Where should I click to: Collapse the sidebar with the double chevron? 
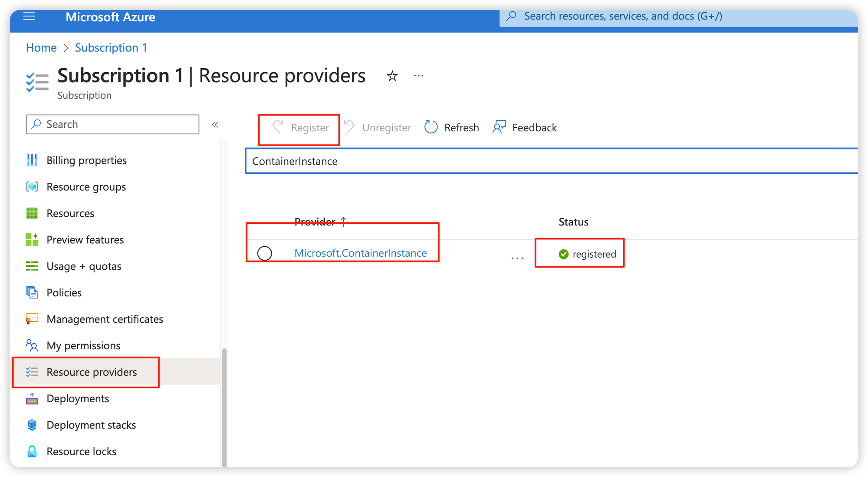point(215,125)
